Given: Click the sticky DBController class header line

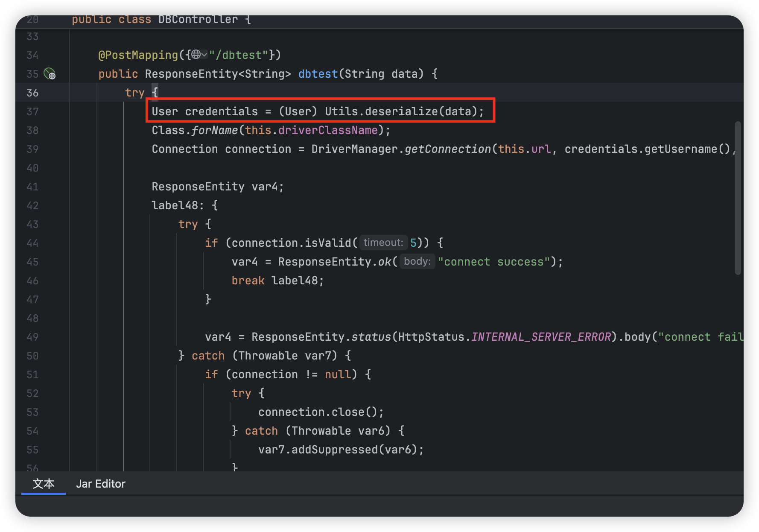Looking at the screenshot, I should point(161,20).
